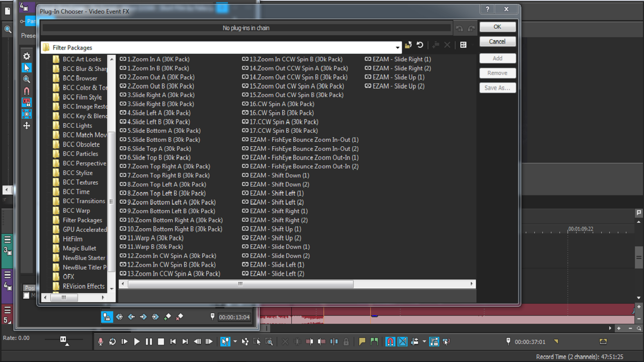Click the Up One Level folder icon
This screenshot has width=644, height=362.
408,45
